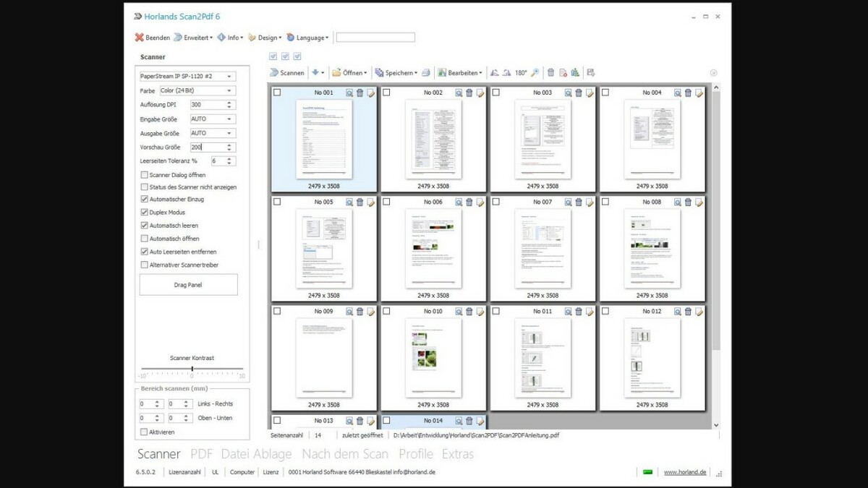Click the Scannen toolbar button
This screenshot has width=868, height=488.
(287, 73)
